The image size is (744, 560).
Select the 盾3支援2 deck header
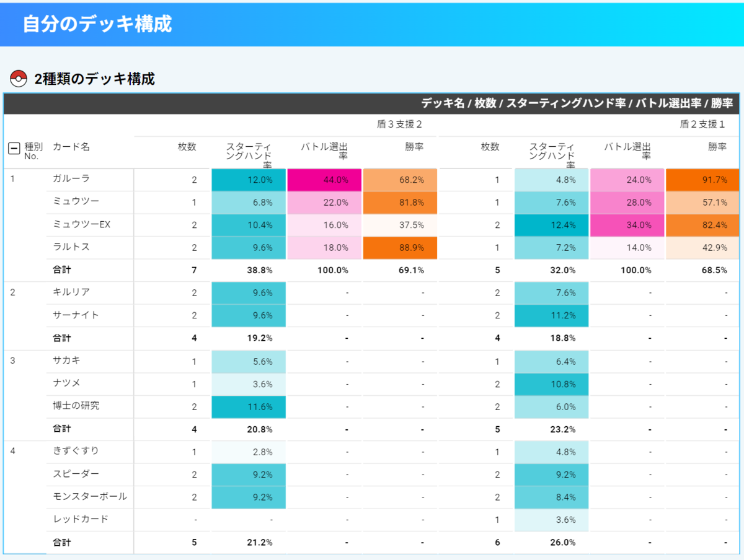pyautogui.click(x=399, y=125)
